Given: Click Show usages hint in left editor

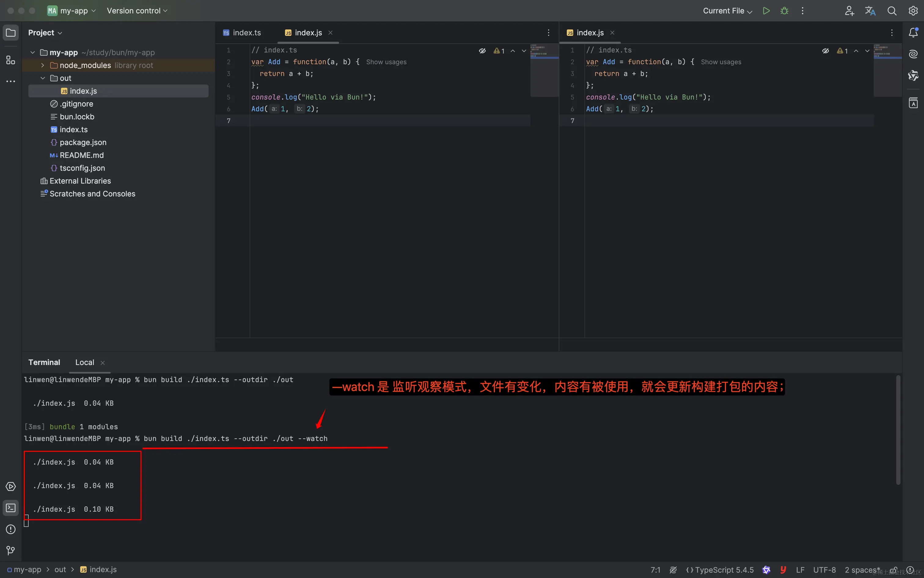Looking at the screenshot, I should point(386,62).
